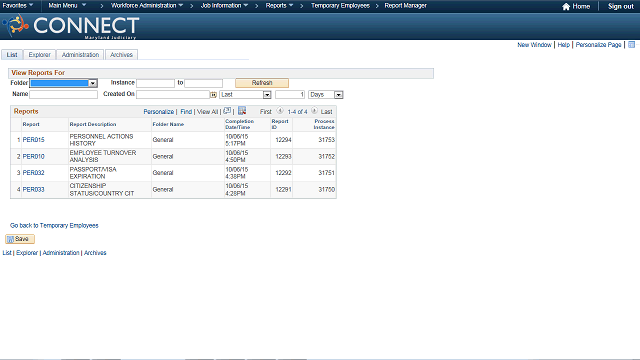This screenshot has height=360, width=640.
Task: Open the Created On calendar picker icon
Action: 213,95
